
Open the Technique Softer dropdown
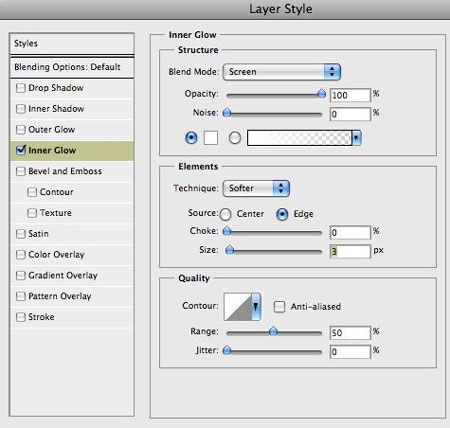[x=256, y=188]
